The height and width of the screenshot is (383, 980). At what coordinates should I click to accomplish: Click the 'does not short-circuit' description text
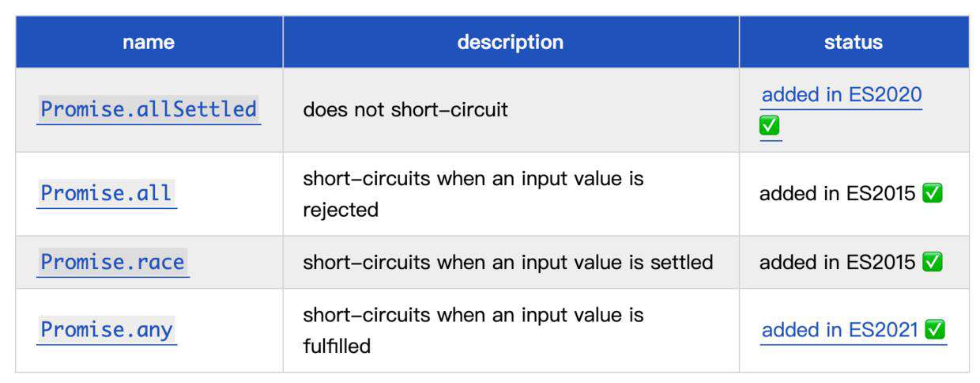405,109
